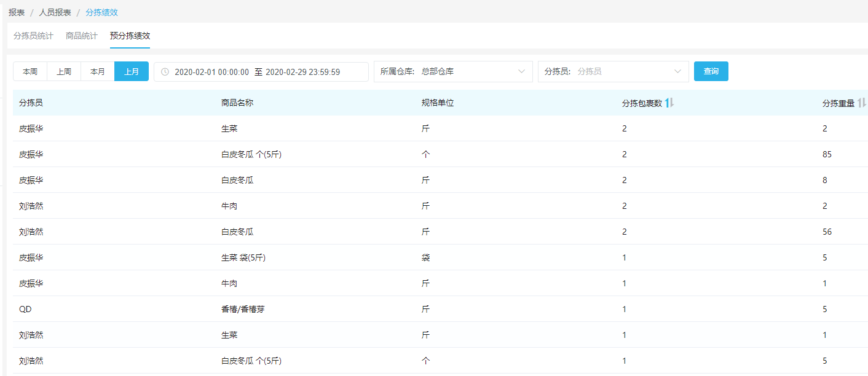This screenshot has height=376, width=868.
Task: Sort by 分拣包裹数 using its sort arrows
Action: pyautogui.click(x=669, y=103)
